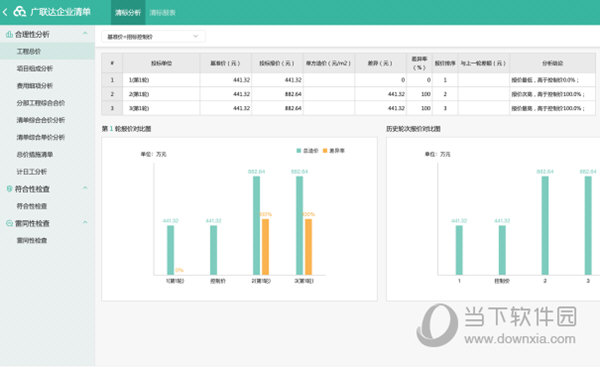Select 清单综合单价分析 in sidebar

(x=41, y=137)
